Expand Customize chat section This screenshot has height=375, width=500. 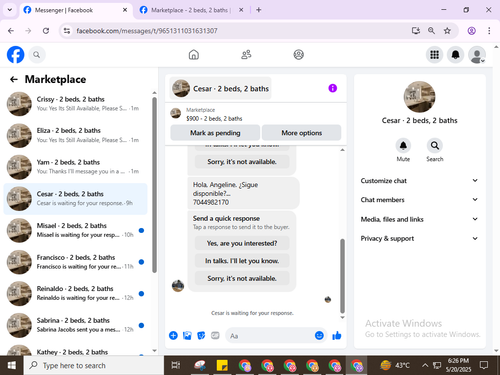click(419, 181)
